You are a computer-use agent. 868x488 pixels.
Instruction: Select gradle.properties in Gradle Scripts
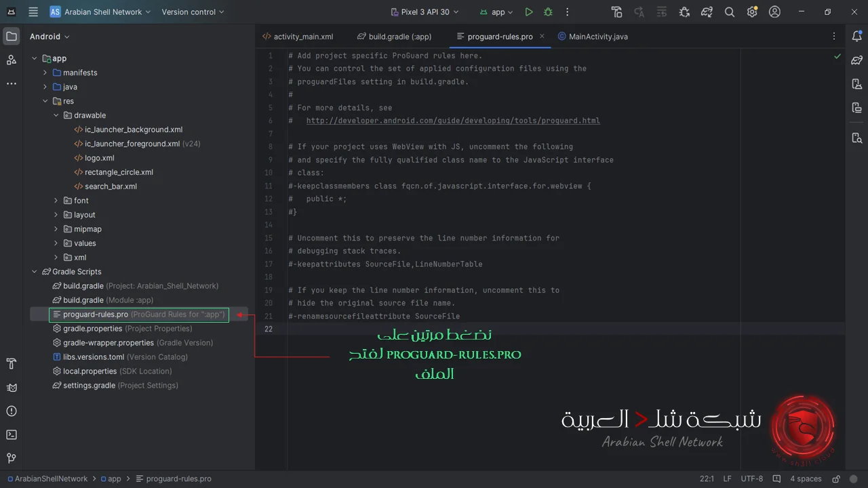tap(122, 329)
